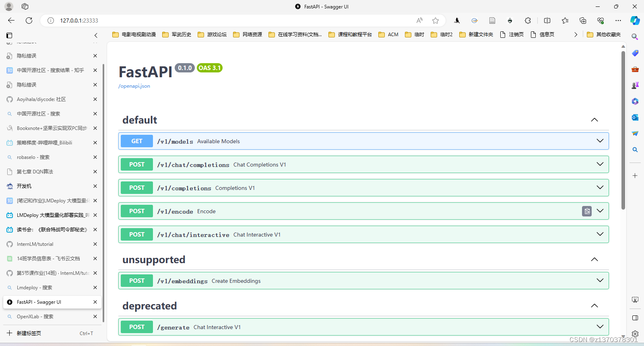Open browser settings and more menu
The image size is (644, 346).
618,21
